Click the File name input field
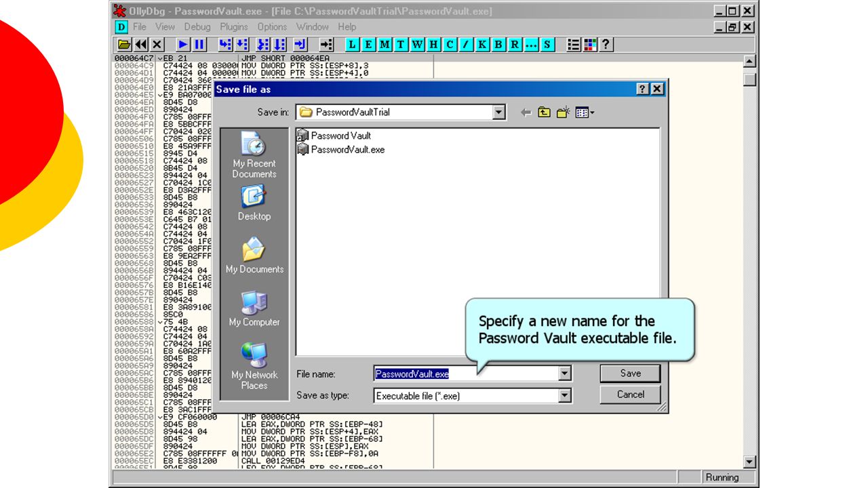This screenshot has height=488, width=868. tap(467, 373)
